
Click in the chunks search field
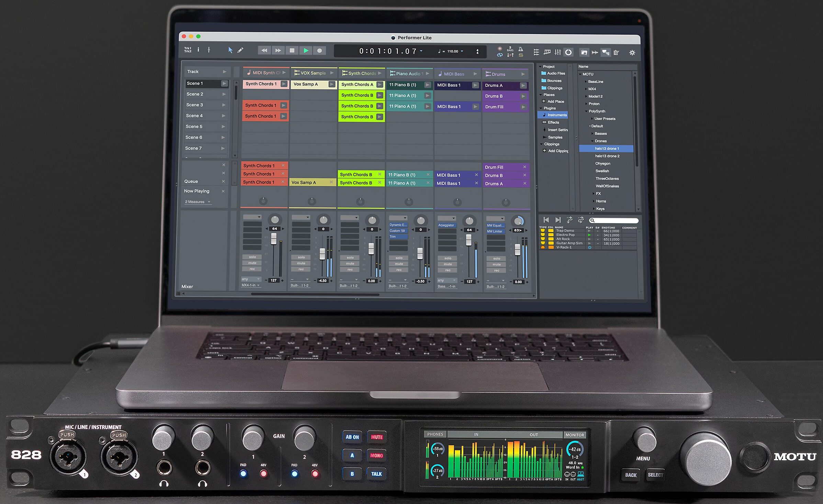click(613, 221)
